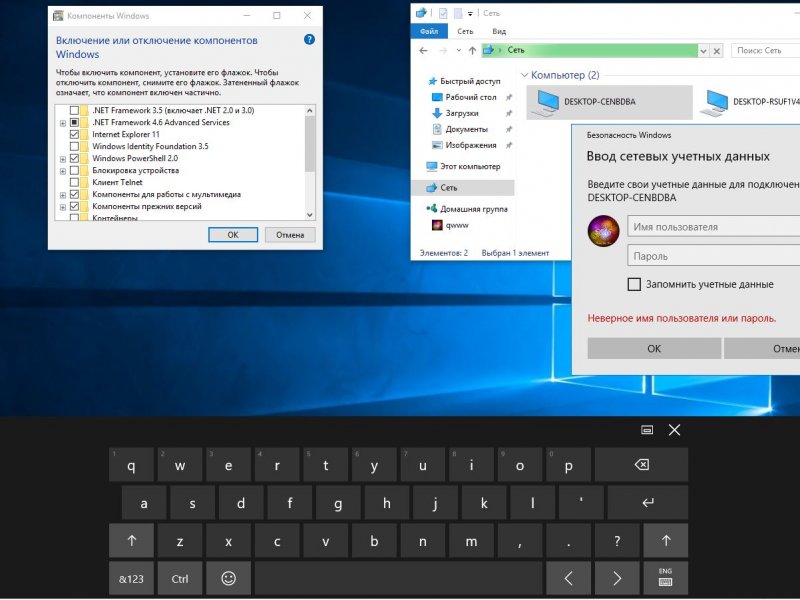Toggle .NET Framework 3.5 checkbox
Screen dimensions: 800x600
point(74,110)
